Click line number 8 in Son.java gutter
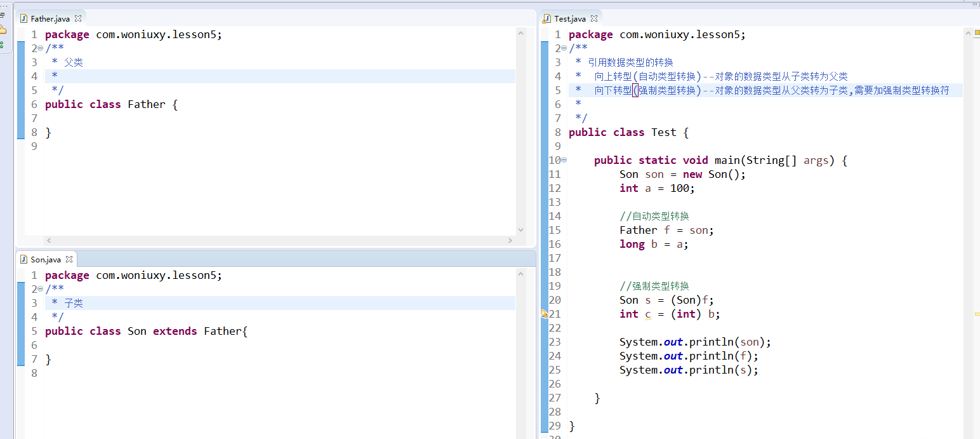Screen dimensions: 980x439 tap(35, 373)
